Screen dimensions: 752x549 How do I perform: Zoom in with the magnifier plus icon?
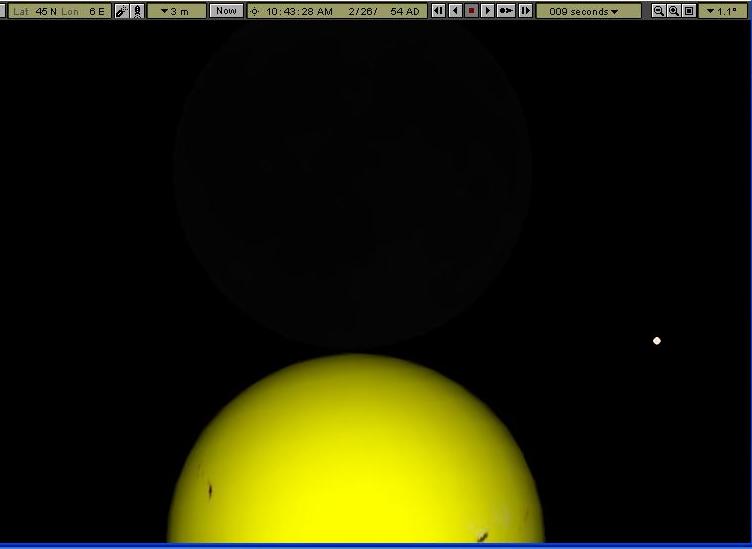click(x=674, y=11)
